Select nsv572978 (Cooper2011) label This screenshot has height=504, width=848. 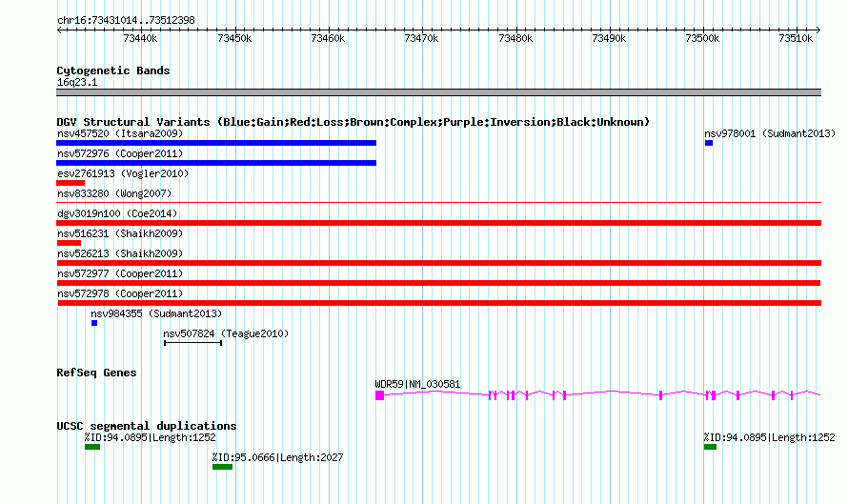(x=120, y=293)
